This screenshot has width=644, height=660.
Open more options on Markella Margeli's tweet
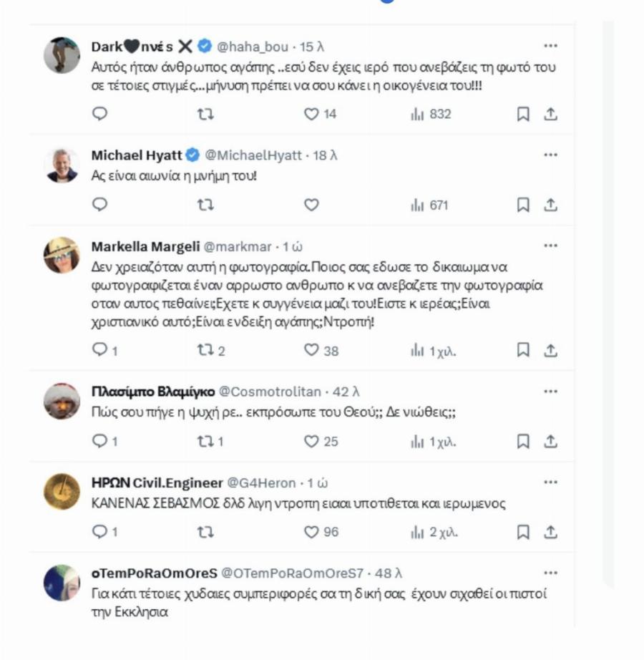(x=550, y=246)
